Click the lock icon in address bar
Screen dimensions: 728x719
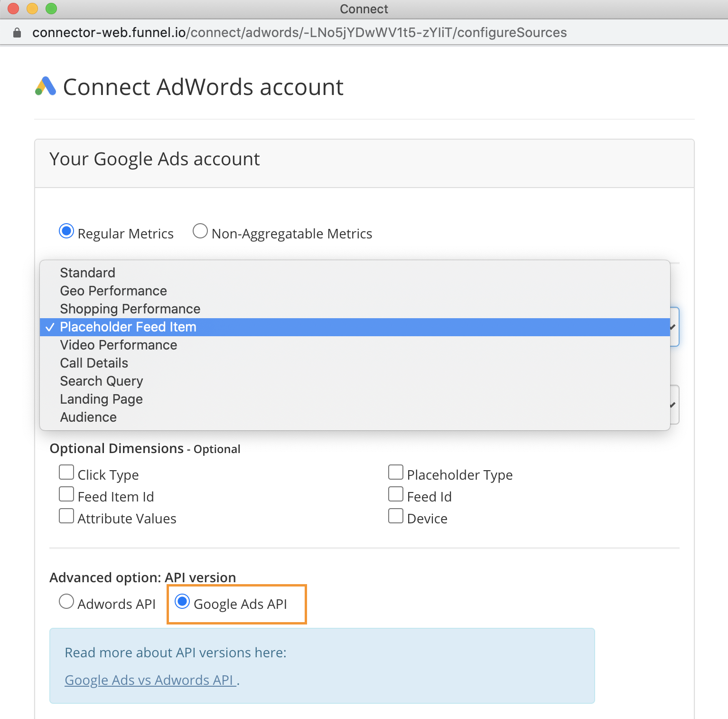point(17,33)
